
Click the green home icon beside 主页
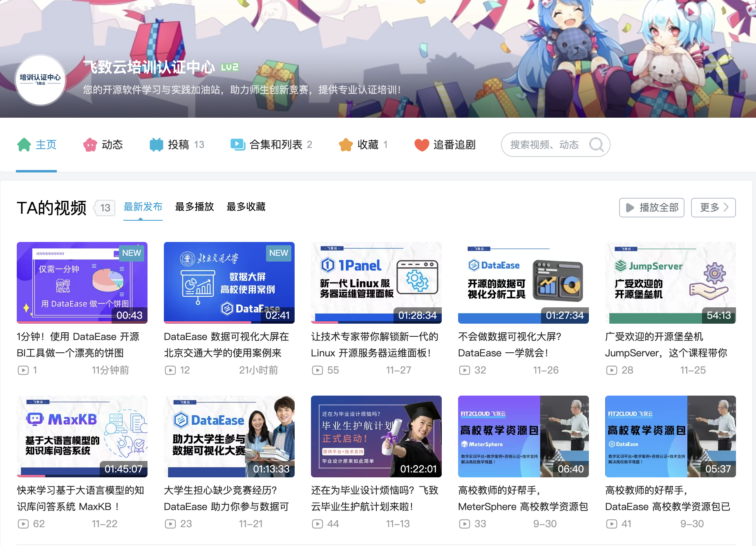(24, 145)
